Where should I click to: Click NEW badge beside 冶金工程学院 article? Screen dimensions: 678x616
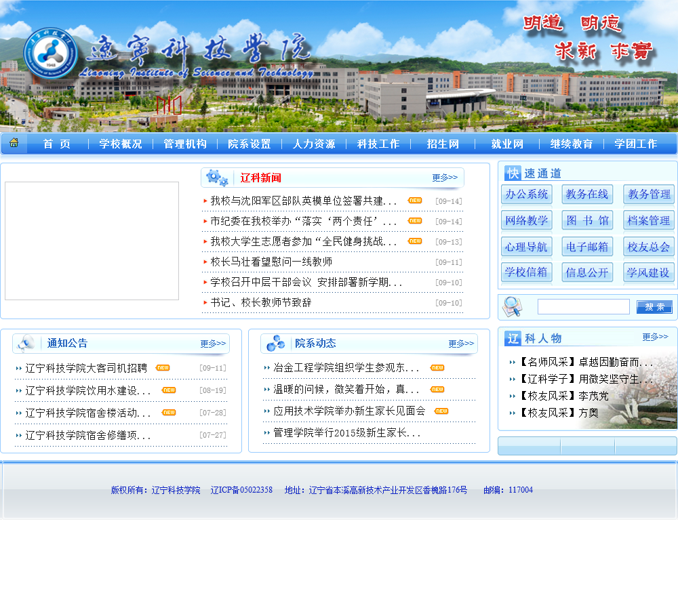[x=437, y=368]
